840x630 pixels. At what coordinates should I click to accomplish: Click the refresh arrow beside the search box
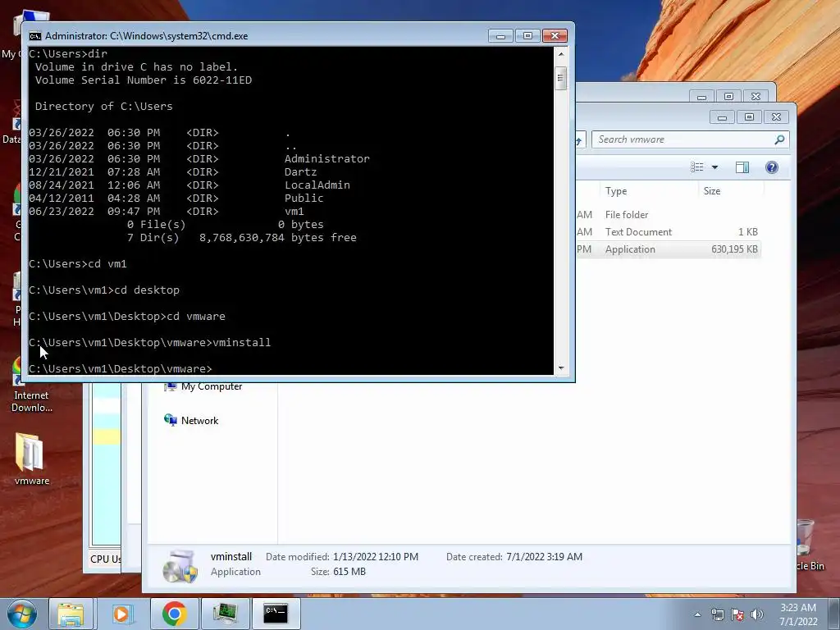coord(580,140)
